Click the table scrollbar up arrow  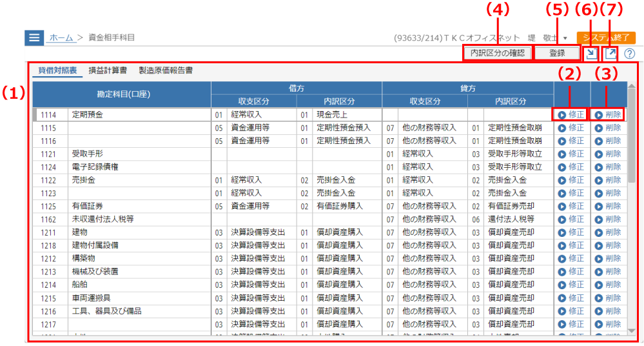click(x=632, y=86)
